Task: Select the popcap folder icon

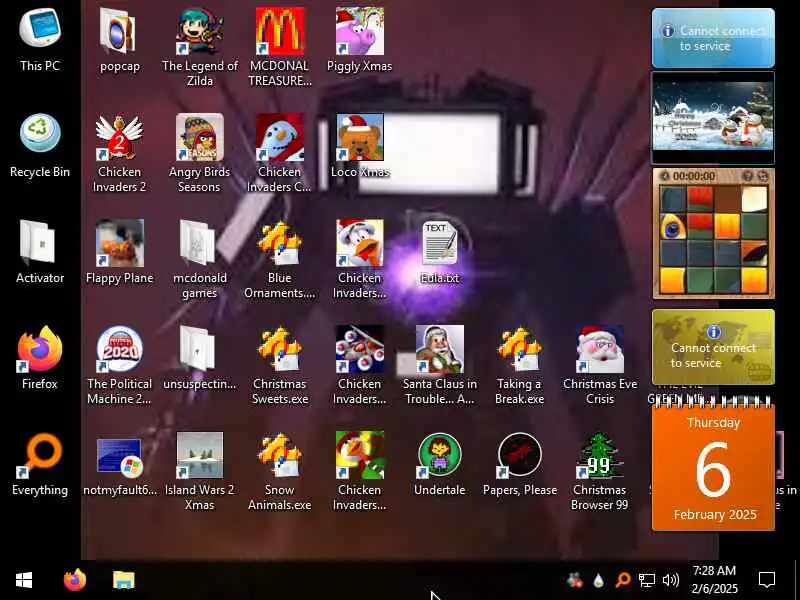Action: coord(120,39)
